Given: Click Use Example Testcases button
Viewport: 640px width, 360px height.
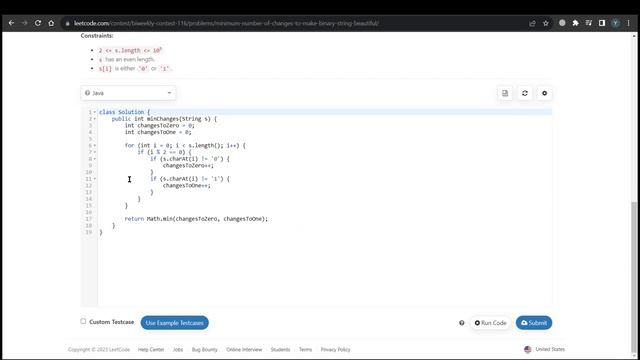Looking at the screenshot, I should [175, 323].
